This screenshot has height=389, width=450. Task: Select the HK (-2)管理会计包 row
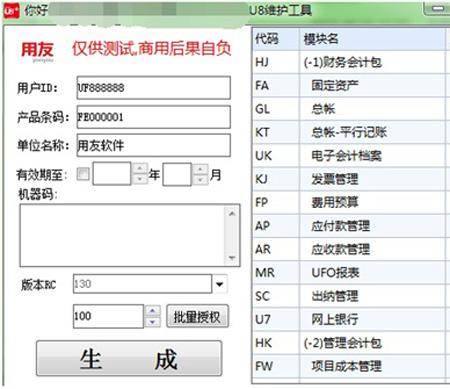tap(349, 343)
